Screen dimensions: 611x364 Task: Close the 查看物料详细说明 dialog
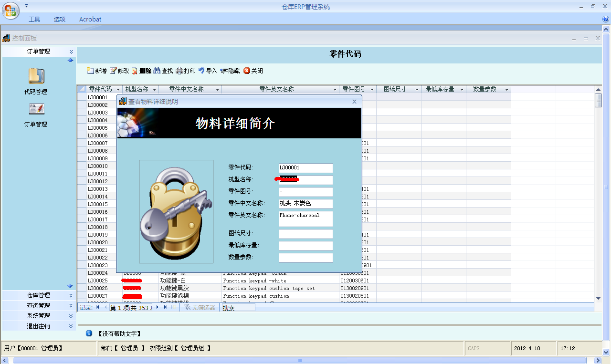pos(354,101)
